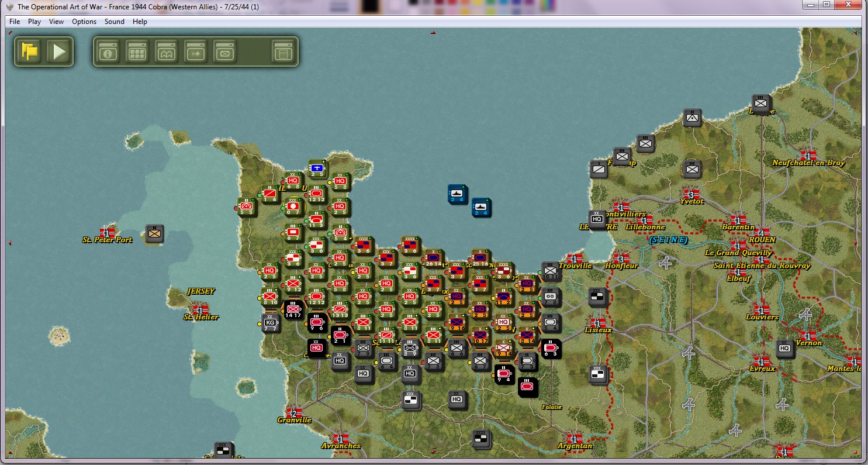Click the flag marker above Honfleur

pyautogui.click(x=621, y=259)
